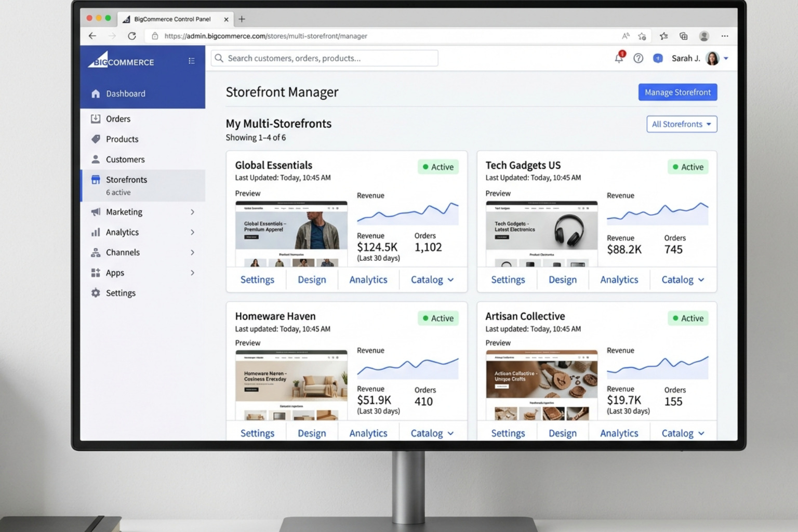Click the Channels sidebar icon
Viewport: 798px width, 532px height.
click(96, 252)
